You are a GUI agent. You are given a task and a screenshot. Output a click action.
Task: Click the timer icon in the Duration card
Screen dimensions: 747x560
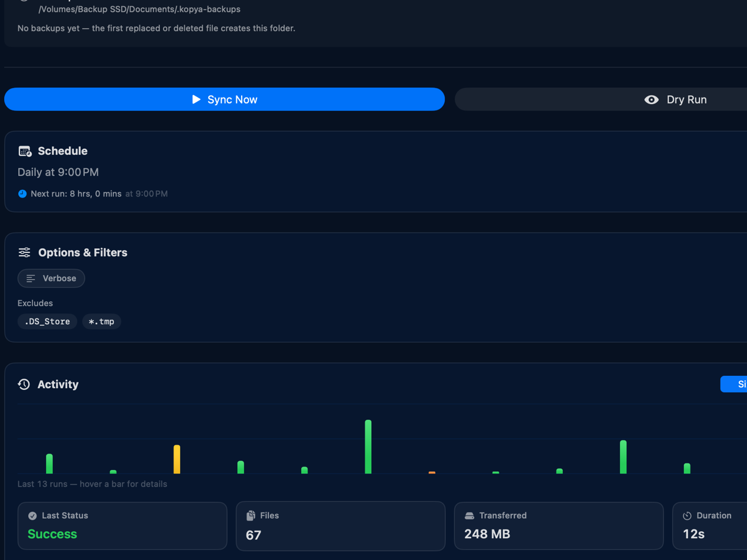[687, 516]
